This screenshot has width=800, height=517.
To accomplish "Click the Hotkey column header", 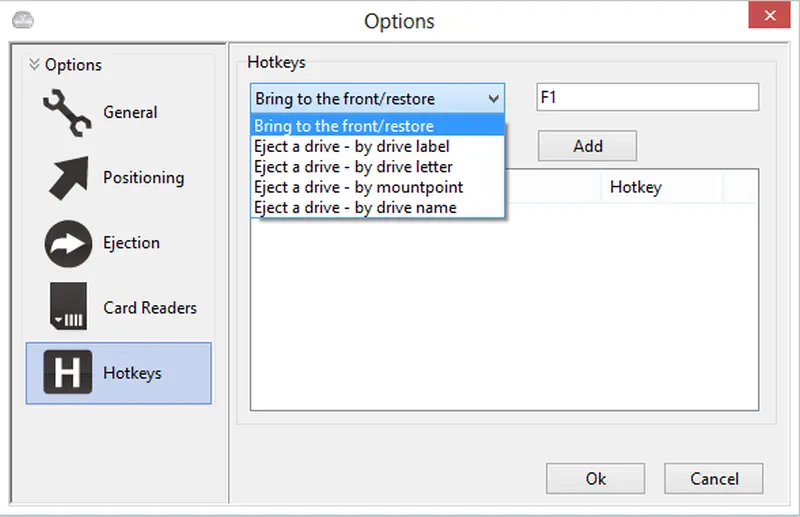I will click(635, 187).
